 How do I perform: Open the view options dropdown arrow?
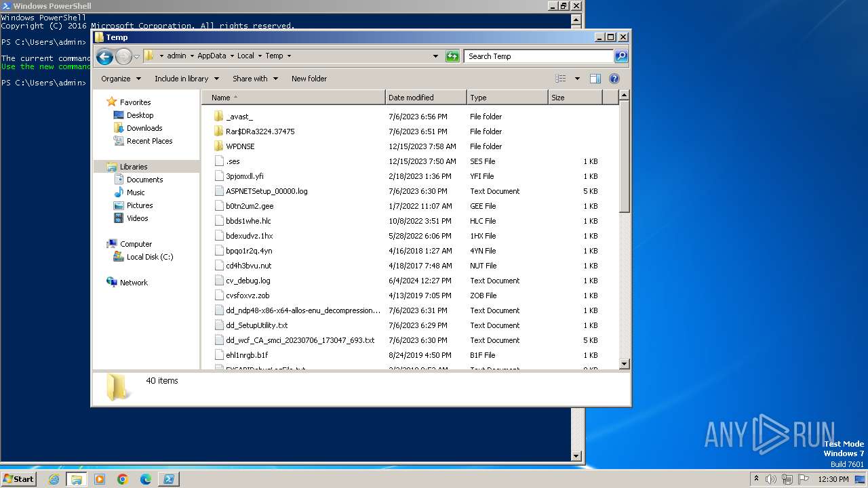(577, 79)
